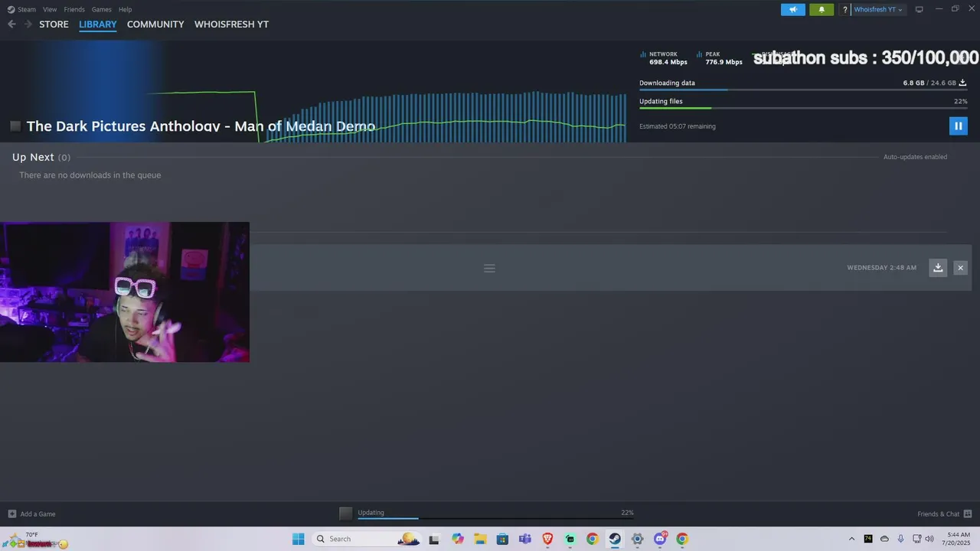Pause the current download
Screen dimensions: 980x551
(958, 126)
